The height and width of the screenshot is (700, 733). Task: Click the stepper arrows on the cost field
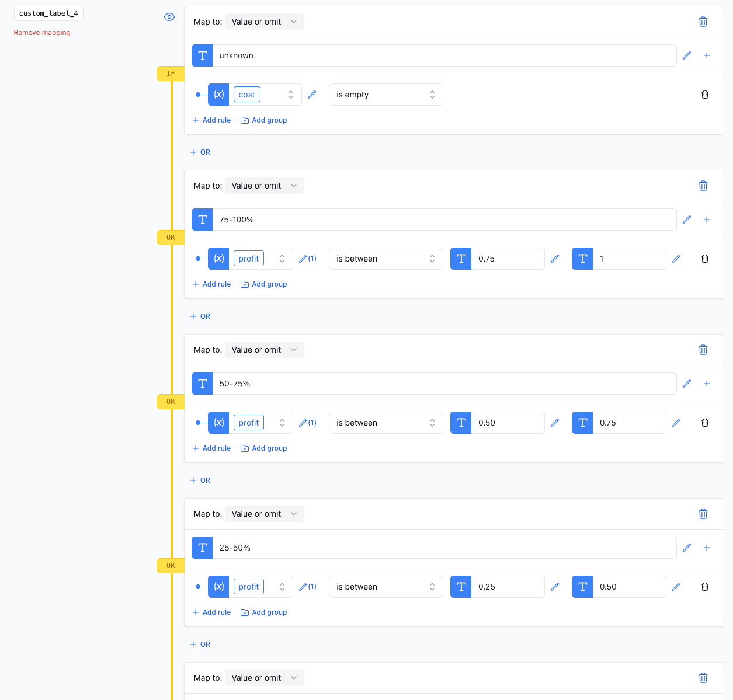click(290, 94)
